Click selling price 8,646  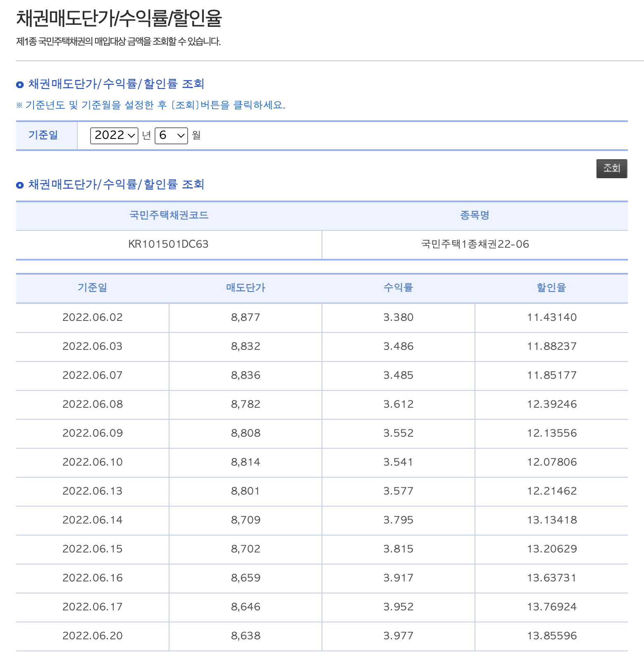pos(246,607)
